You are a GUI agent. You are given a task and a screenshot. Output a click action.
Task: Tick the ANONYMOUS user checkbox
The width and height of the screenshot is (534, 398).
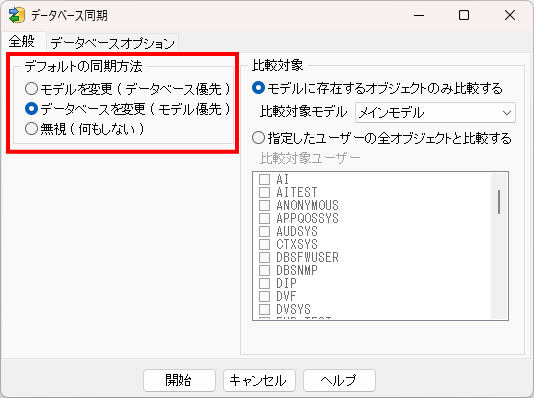point(264,205)
